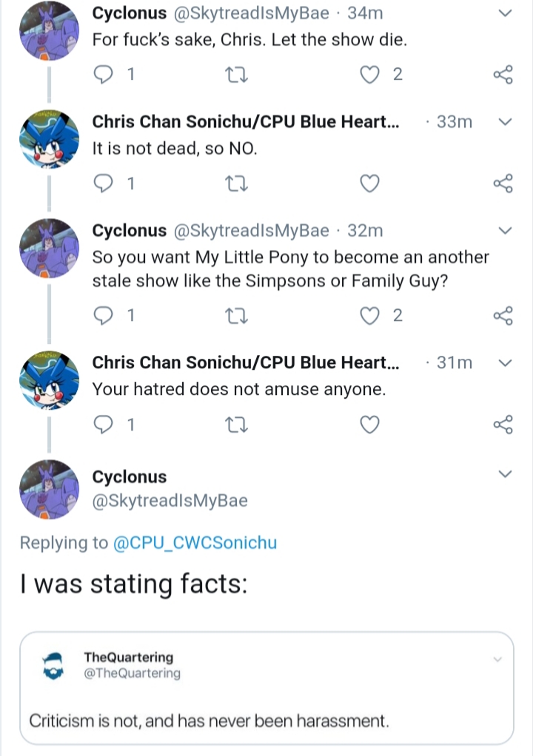View Chris Chan Sonichu avatar on 31m tweet
533x756 pixels.
49,380
